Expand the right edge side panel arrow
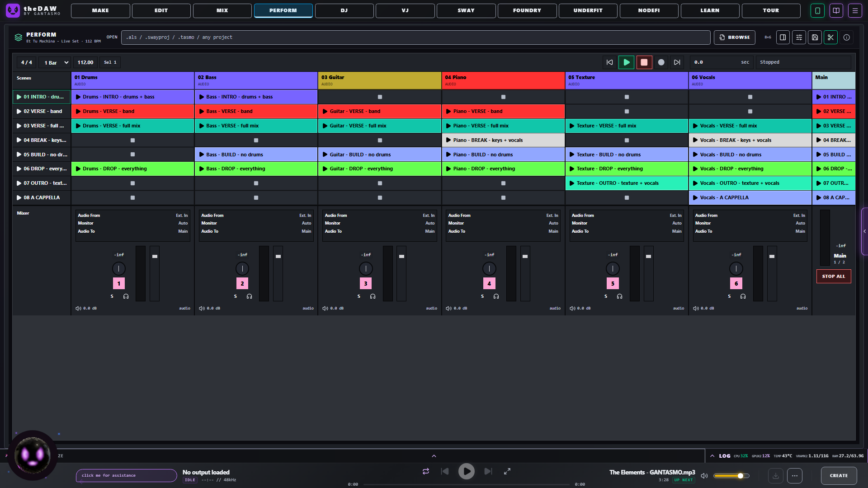 (x=865, y=231)
